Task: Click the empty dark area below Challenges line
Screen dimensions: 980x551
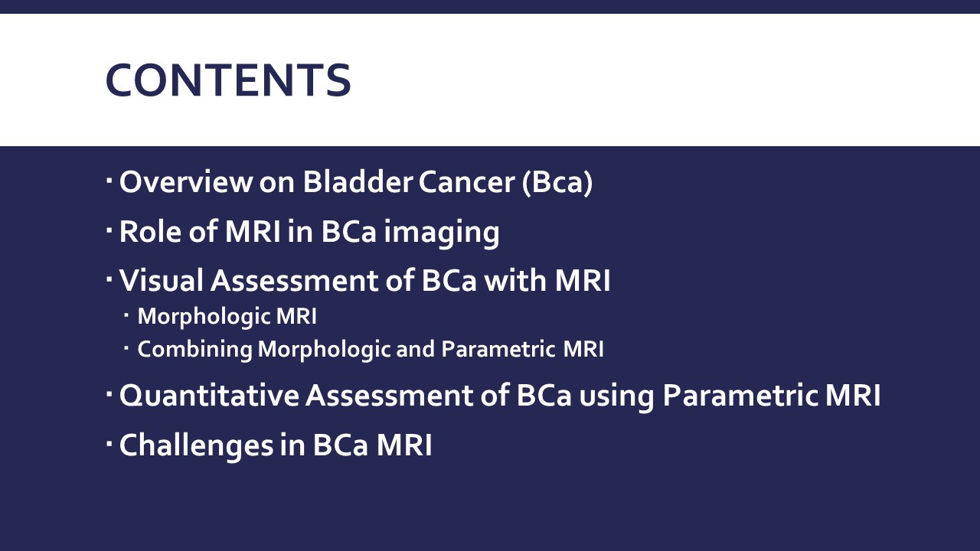Action: (490, 505)
